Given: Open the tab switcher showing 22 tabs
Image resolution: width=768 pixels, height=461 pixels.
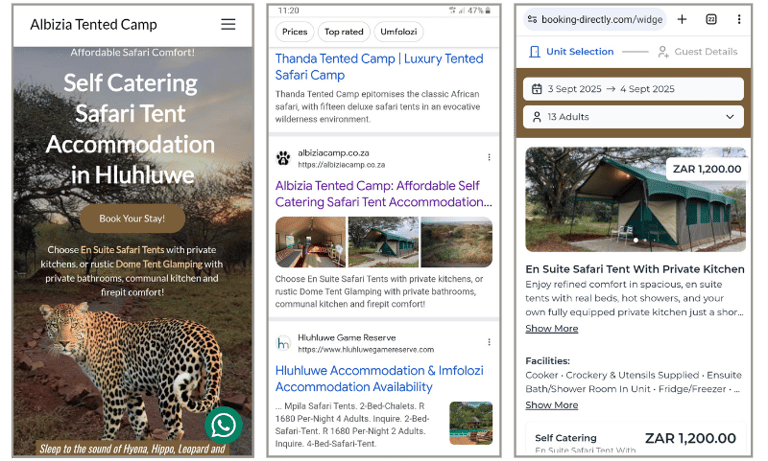Looking at the screenshot, I should tap(711, 19).
